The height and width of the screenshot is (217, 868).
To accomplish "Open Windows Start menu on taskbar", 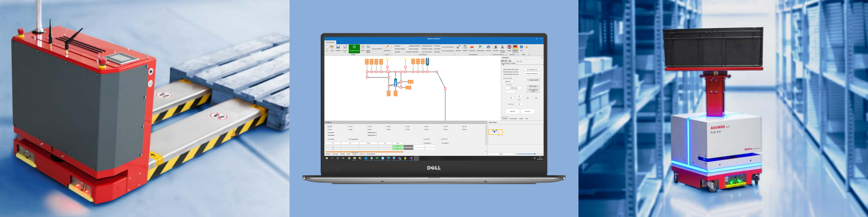I will click(326, 158).
